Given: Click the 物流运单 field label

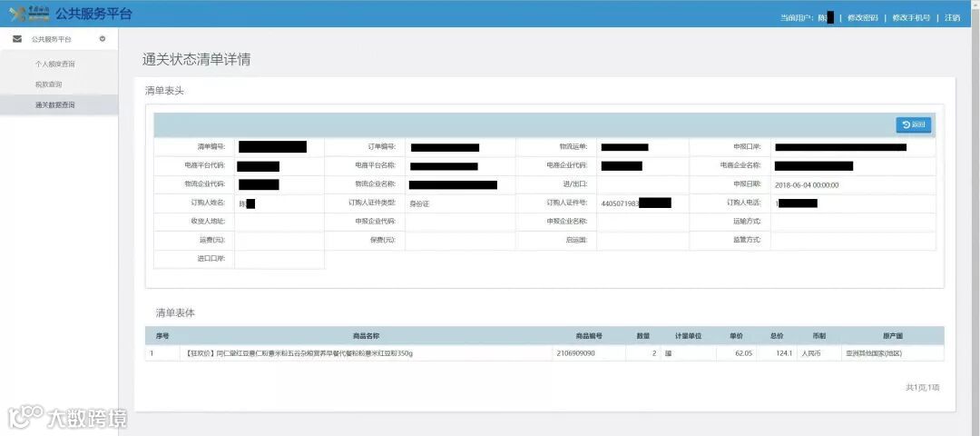Looking at the screenshot, I should (x=573, y=147).
